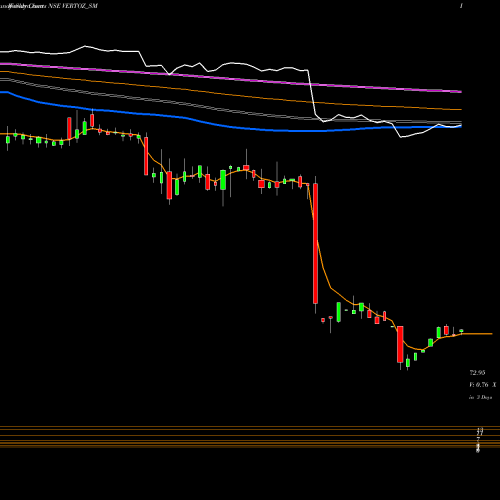Viewport: 500px width, 500px height.
Task: Click the 'in 2 Days' label
Action: pos(480,397)
